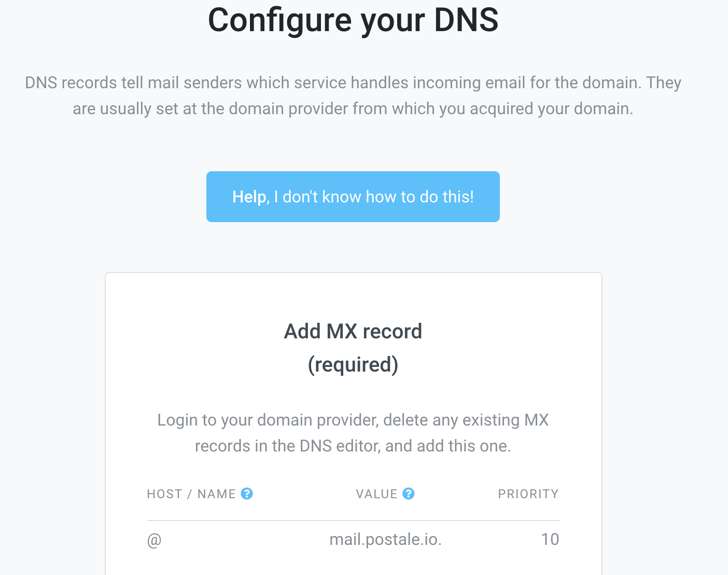The image size is (728, 575).
Task: Select the priority value 10 in the record row
Action: click(x=551, y=540)
